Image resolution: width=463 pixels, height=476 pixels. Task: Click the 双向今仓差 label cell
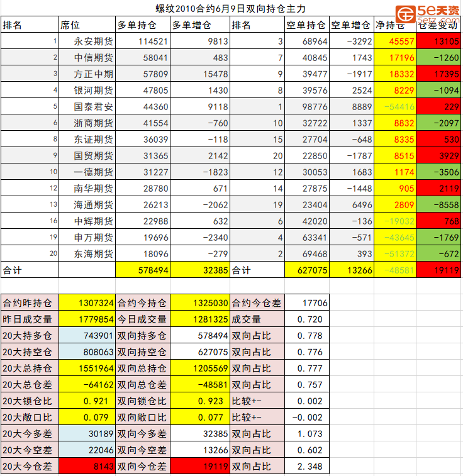click(x=143, y=467)
